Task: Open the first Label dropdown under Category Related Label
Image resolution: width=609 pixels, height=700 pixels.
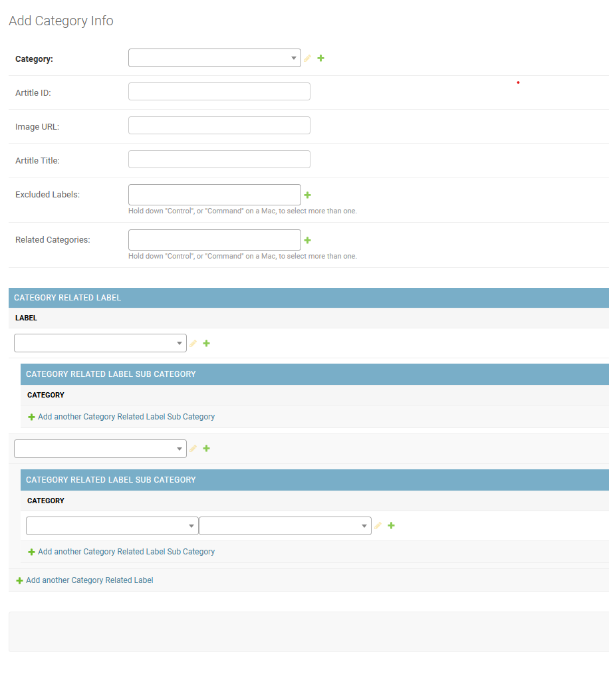Action: pyautogui.click(x=100, y=343)
